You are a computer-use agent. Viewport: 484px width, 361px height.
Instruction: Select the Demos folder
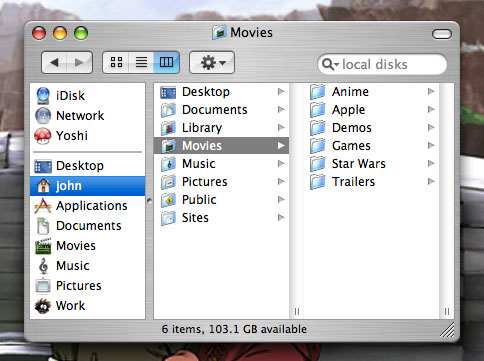[371, 128]
